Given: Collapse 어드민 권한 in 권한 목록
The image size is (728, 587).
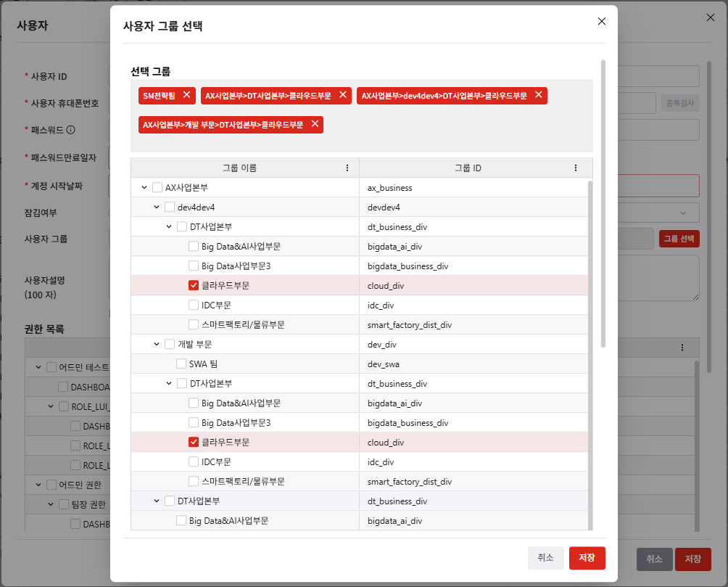Looking at the screenshot, I should point(38,485).
